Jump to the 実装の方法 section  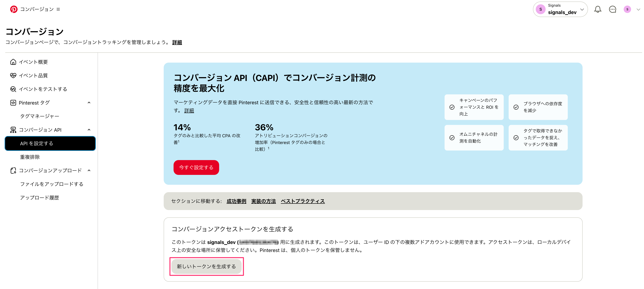point(263,201)
